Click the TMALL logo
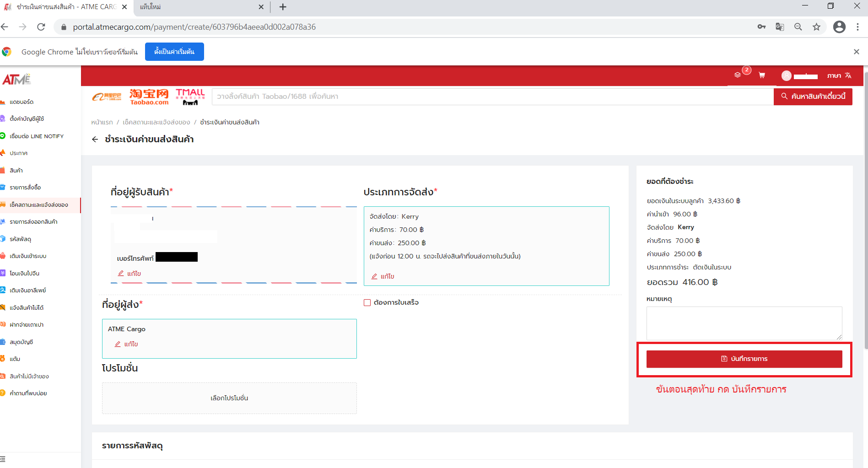The height and width of the screenshot is (468, 868). click(x=190, y=97)
